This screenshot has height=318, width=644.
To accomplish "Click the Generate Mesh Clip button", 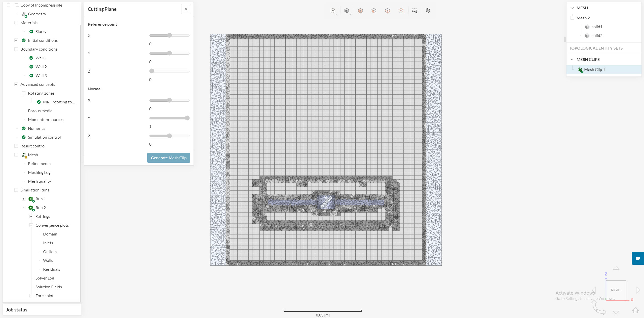I will click(x=169, y=158).
